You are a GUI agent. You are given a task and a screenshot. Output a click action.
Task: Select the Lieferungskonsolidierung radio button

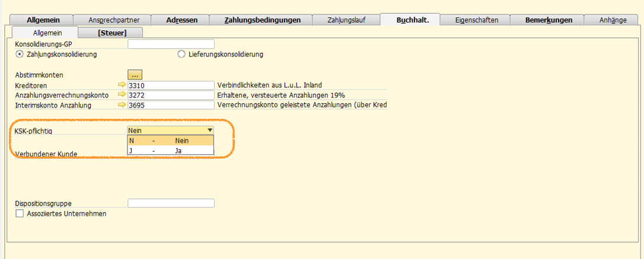(182, 54)
